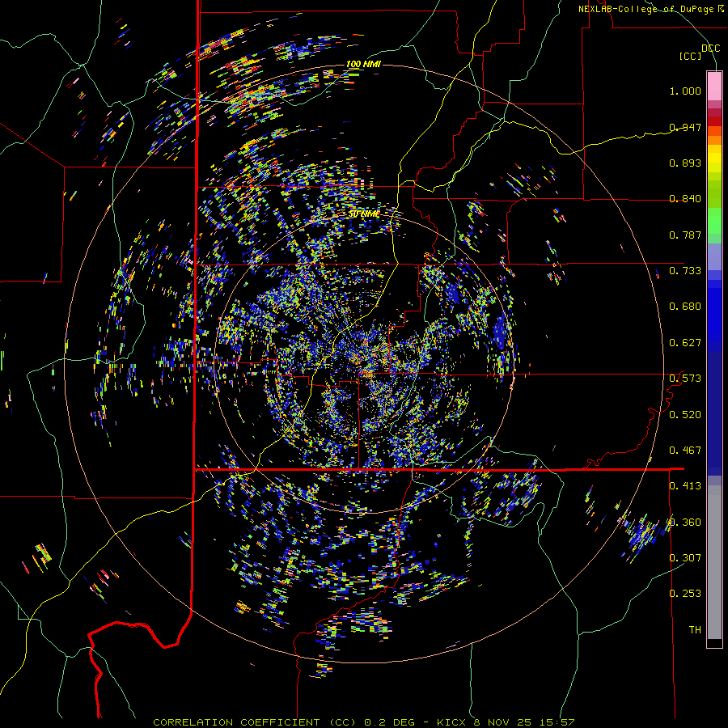Click the 50 NMI range ring label
This screenshot has width=728, height=728.
(363, 214)
